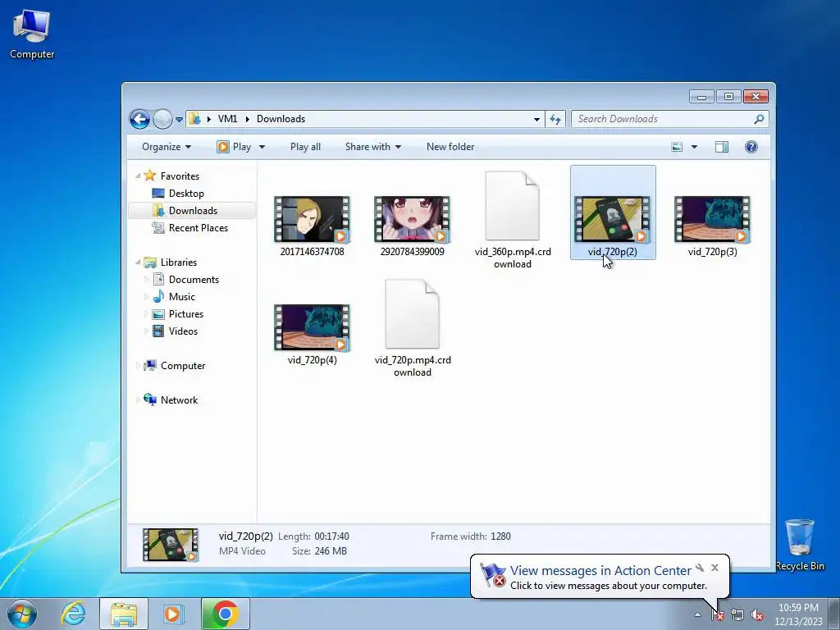
Task: Dismiss the Action Center balloon
Action: 714,568
